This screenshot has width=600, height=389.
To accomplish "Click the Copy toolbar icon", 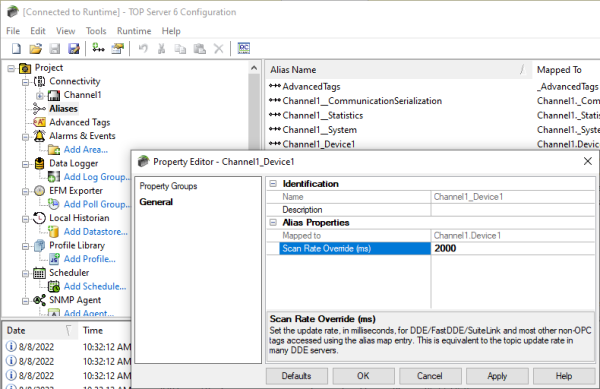I will click(x=180, y=49).
